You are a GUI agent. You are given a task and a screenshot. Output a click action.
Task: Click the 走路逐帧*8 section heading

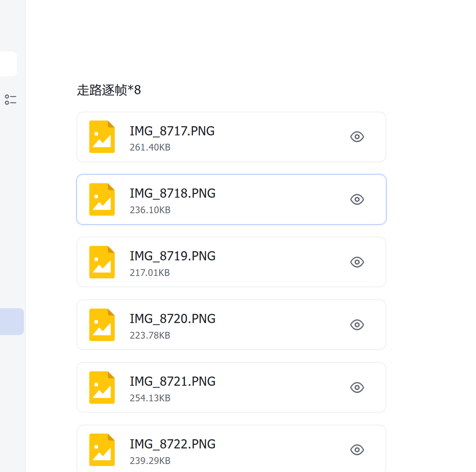click(109, 90)
